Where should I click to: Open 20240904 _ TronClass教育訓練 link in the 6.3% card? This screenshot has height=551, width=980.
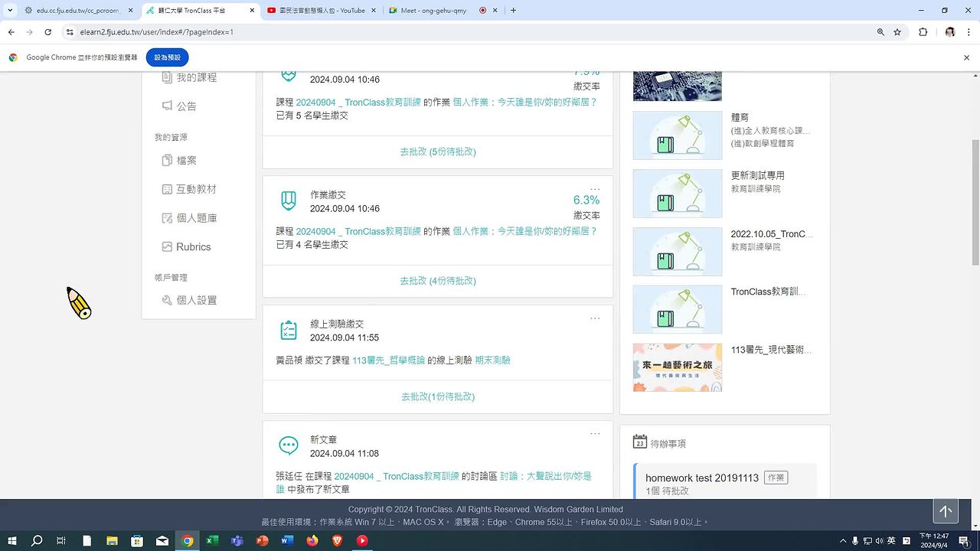[358, 231]
